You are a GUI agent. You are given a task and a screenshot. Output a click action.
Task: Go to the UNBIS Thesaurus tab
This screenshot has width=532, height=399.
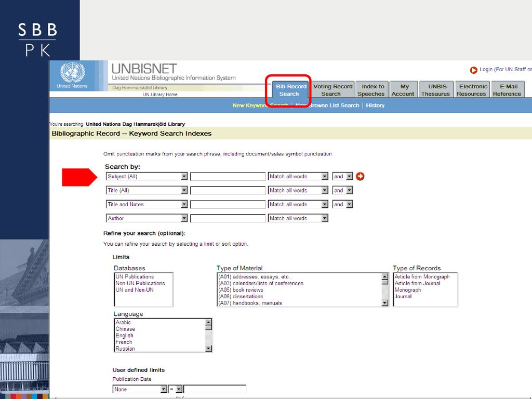pos(436,90)
